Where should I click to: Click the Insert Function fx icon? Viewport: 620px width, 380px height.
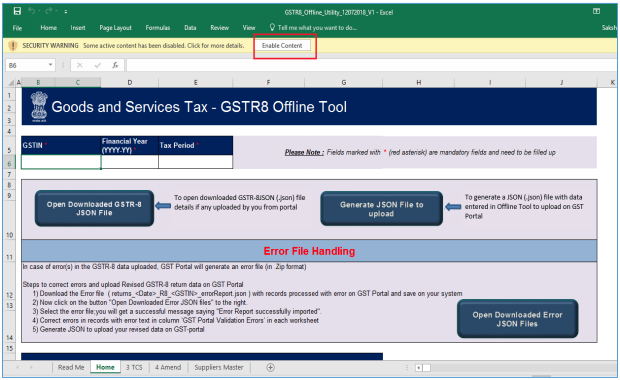[115, 65]
